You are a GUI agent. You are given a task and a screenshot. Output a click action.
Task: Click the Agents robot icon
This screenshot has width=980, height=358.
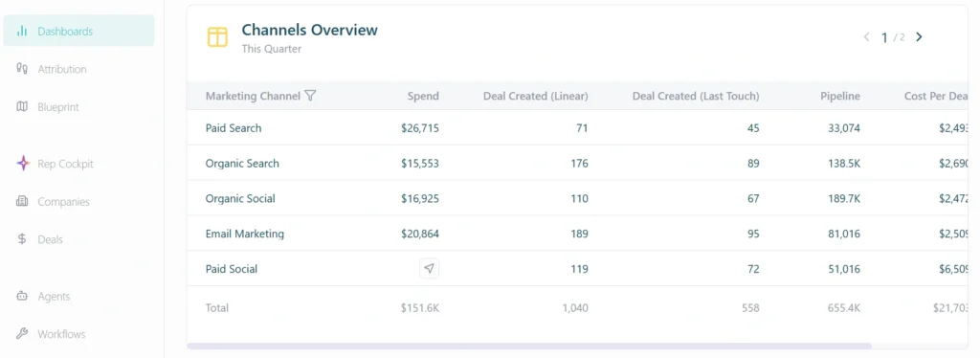point(22,296)
